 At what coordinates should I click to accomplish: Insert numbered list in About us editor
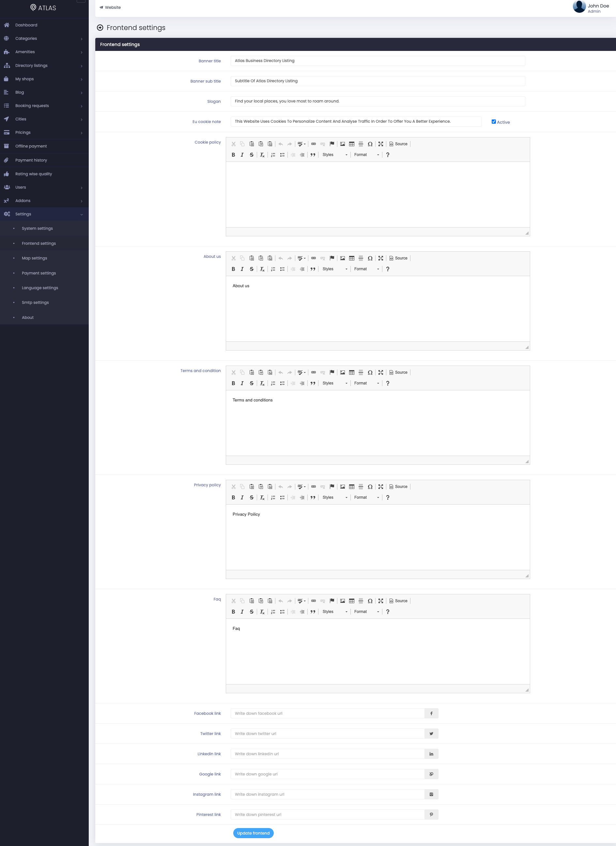tap(273, 269)
